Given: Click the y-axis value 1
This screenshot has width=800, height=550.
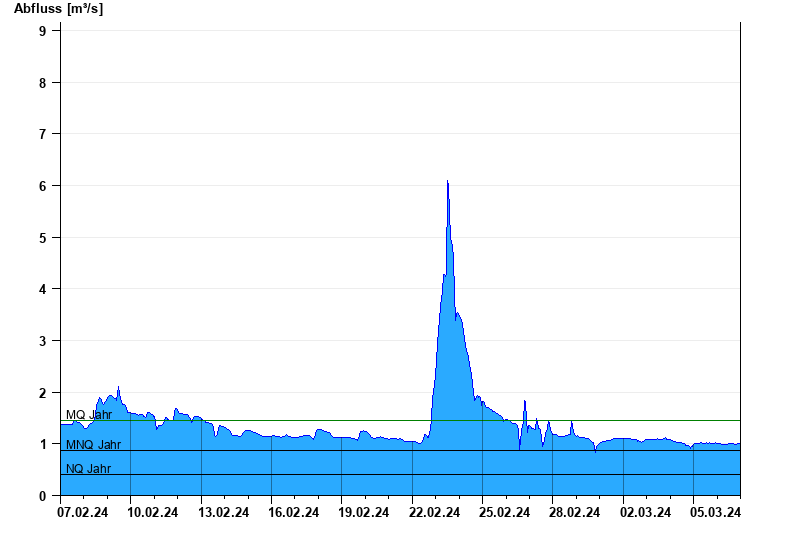Looking at the screenshot, I should (x=42, y=444).
